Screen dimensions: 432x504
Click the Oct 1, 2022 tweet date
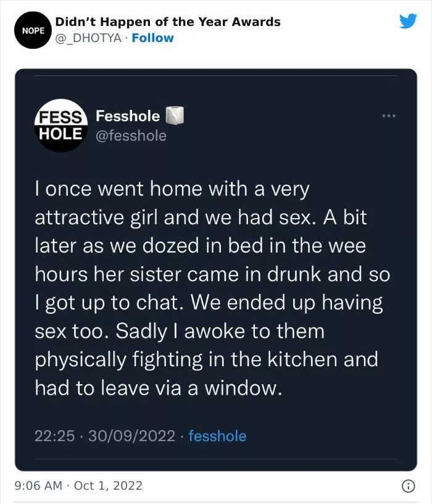[108, 485]
